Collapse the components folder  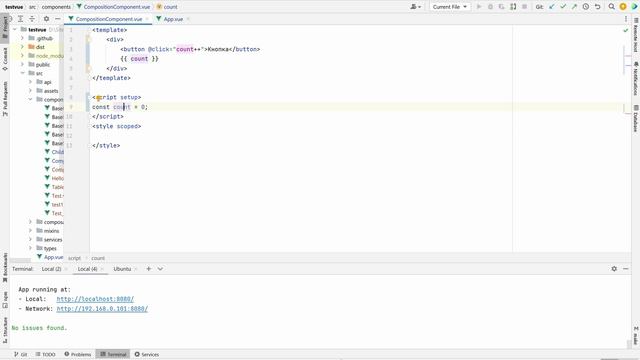pos(30,99)
